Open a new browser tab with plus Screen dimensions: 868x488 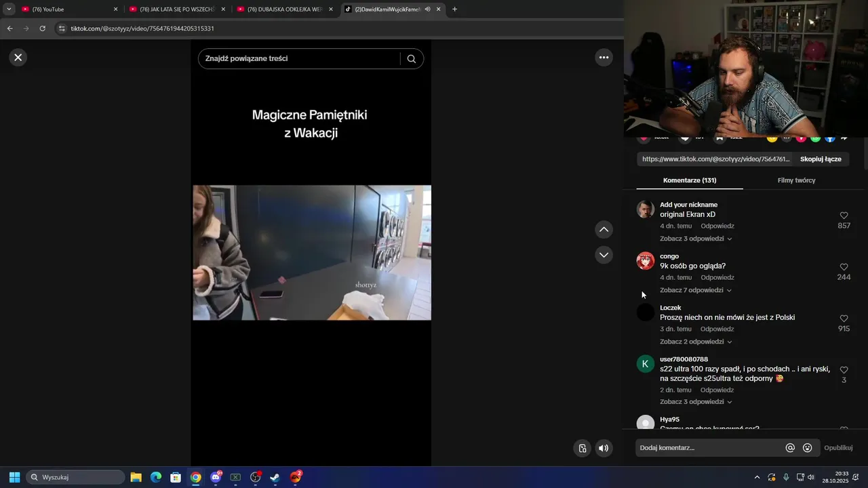point(454,9)
